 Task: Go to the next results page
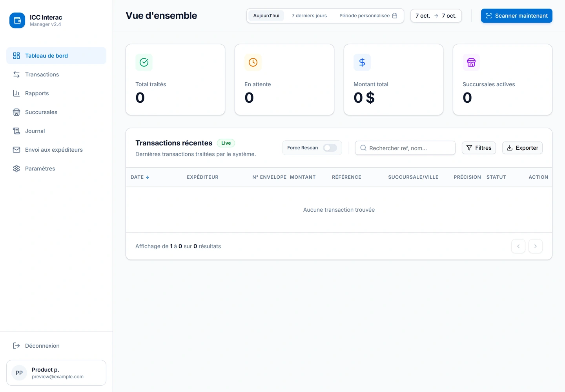click(536, 246)
